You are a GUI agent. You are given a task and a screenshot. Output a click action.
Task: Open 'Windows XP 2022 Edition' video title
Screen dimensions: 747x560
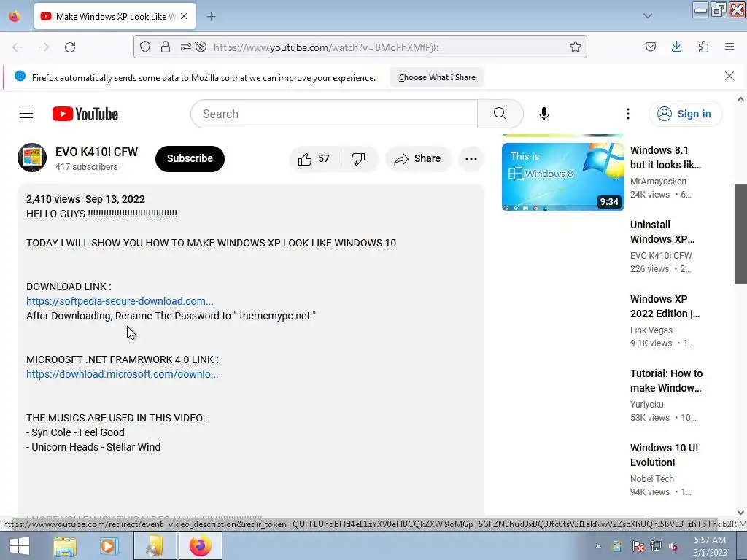point(665,306)
